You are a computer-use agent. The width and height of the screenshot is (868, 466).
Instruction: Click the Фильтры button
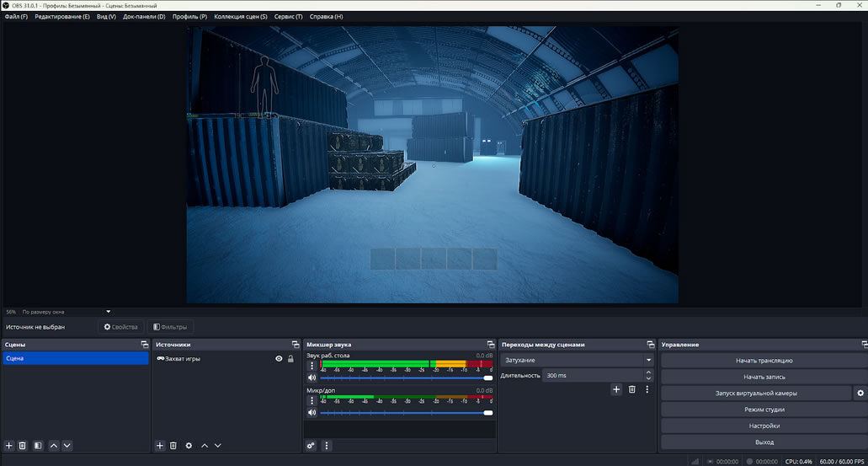coord(170,327)
